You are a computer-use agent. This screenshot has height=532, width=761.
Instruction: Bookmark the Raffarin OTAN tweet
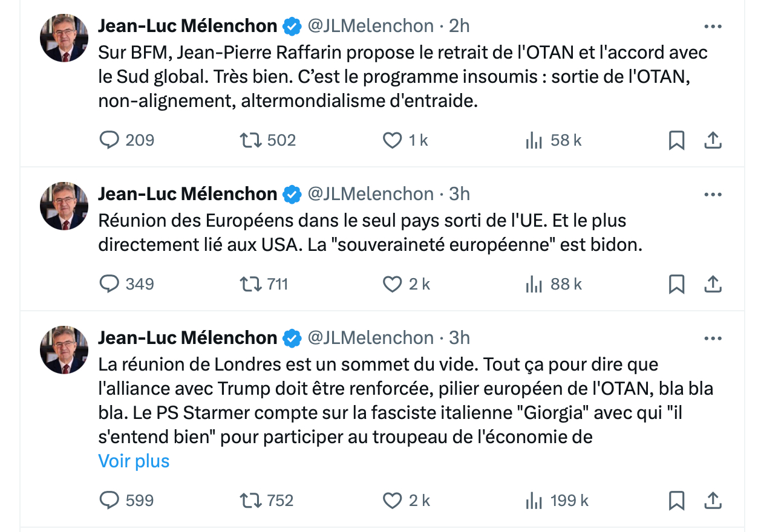[x=676, y=140]
